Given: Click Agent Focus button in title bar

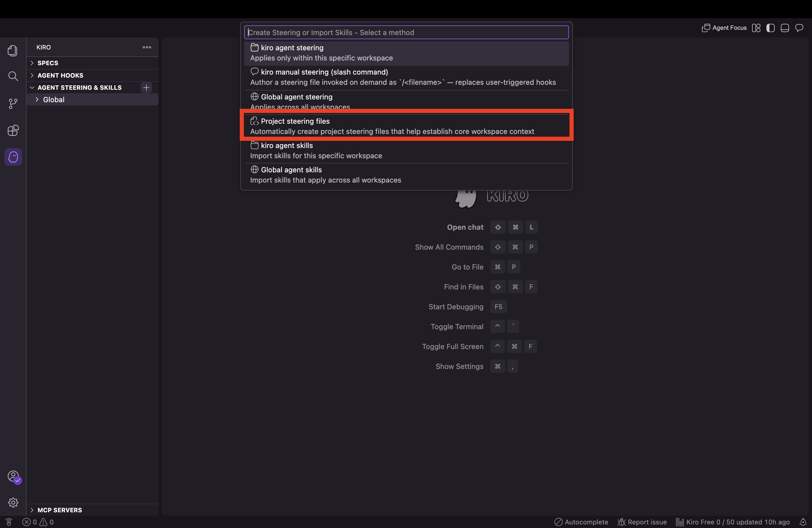Looking at the screenshot, I should point(724,28).
